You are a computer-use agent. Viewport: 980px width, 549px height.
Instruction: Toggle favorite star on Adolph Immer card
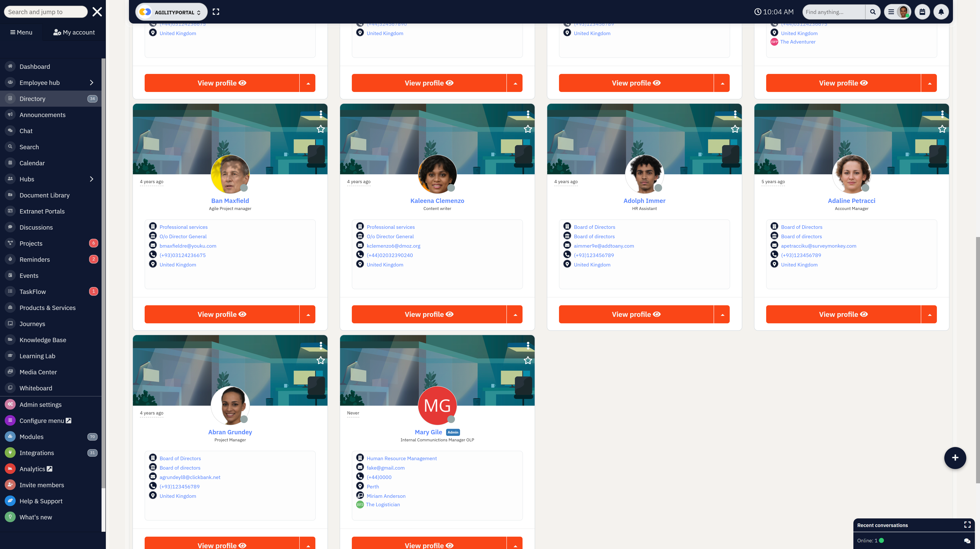coord(735,129)
